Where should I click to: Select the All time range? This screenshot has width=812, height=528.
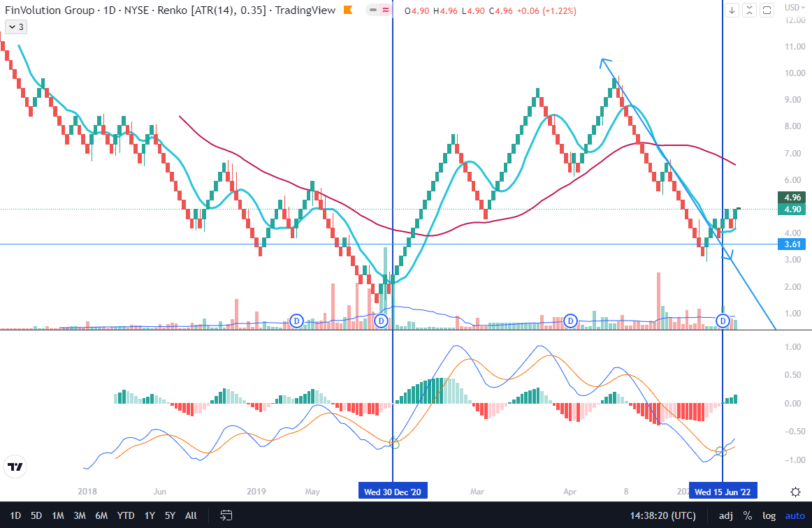point(191,515)
